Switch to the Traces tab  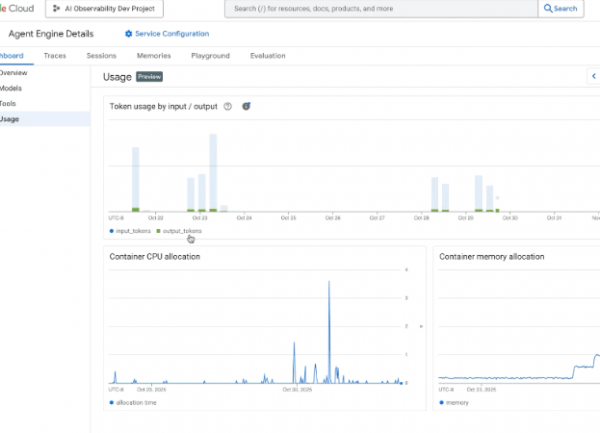(x=55, y=56)
